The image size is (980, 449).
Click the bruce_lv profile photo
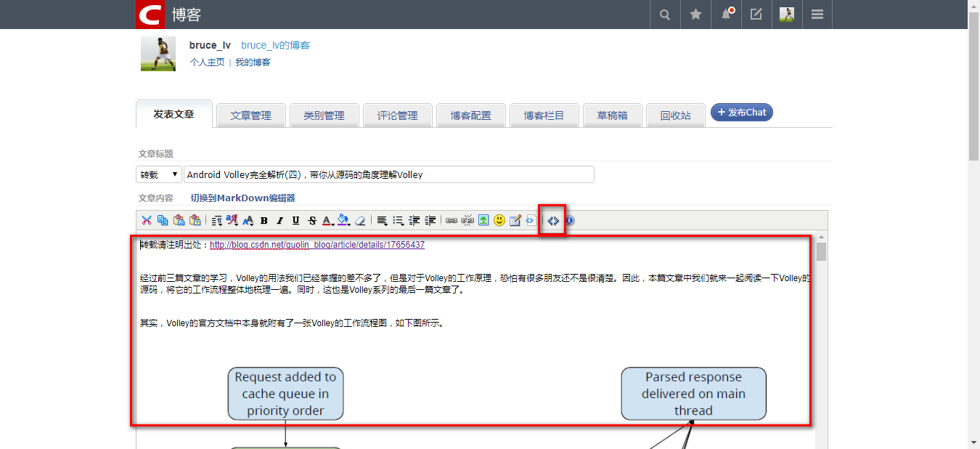click(158, 54)
